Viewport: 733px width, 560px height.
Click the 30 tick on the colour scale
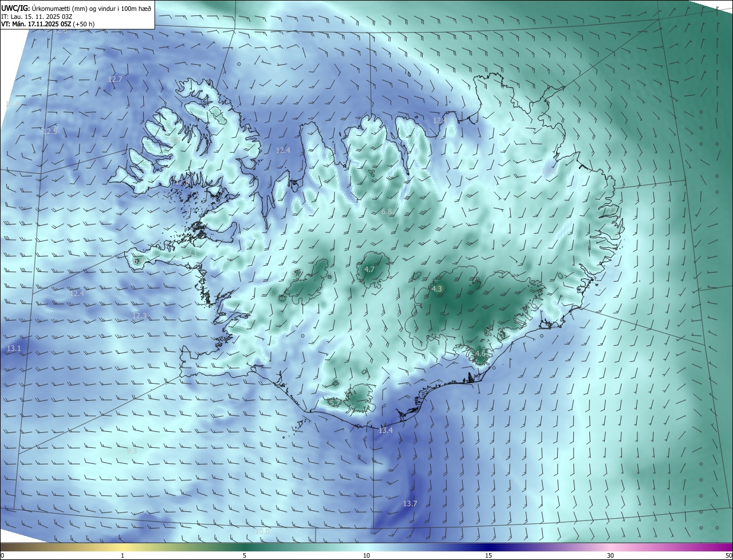(x=610, y=555)
